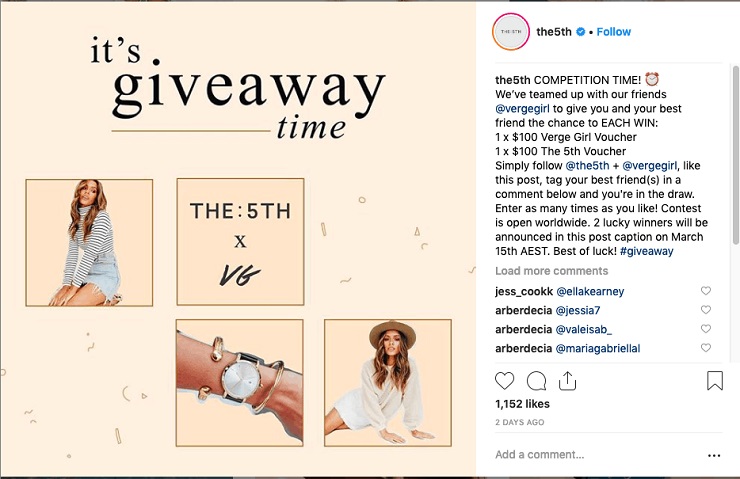Click the caption panel scrollbar
The height and width of the screenshot is (479, 740).
click(x=735, y=155)
